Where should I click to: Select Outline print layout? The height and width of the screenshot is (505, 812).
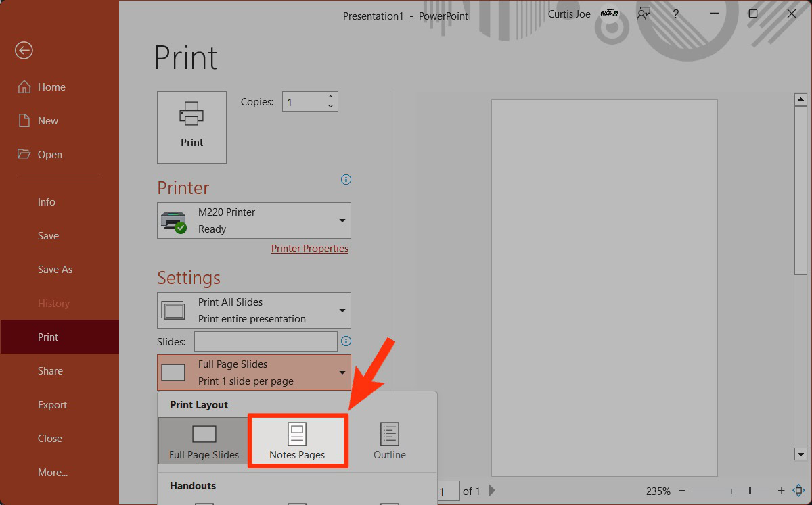(390, 441)
